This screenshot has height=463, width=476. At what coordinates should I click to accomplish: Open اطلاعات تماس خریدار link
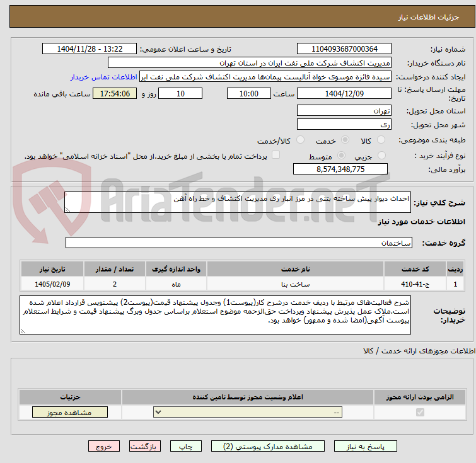[x=104, y=77]
